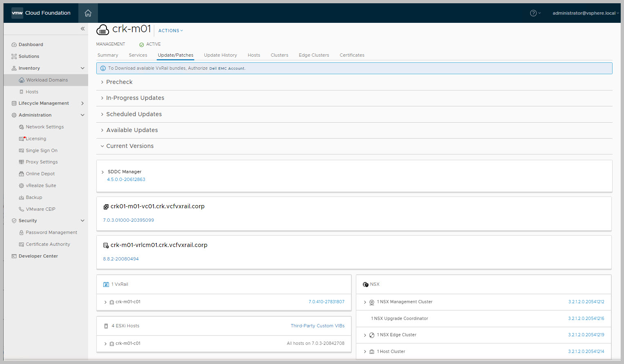Click the home icon in top bar
The image size is (624, 364).
(x=88, y=13)
